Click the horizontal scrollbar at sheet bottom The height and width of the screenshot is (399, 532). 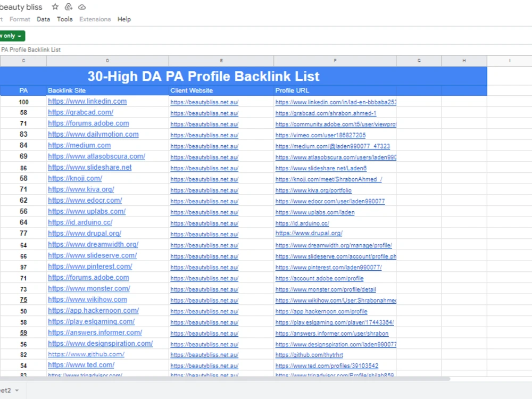[x=225, y=379]
